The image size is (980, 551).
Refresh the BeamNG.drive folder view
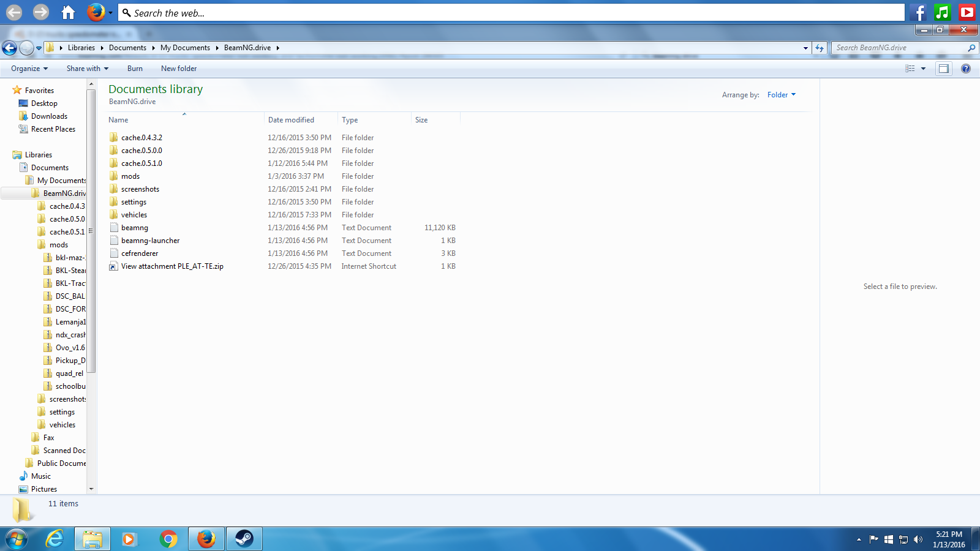tap(820, 48)
